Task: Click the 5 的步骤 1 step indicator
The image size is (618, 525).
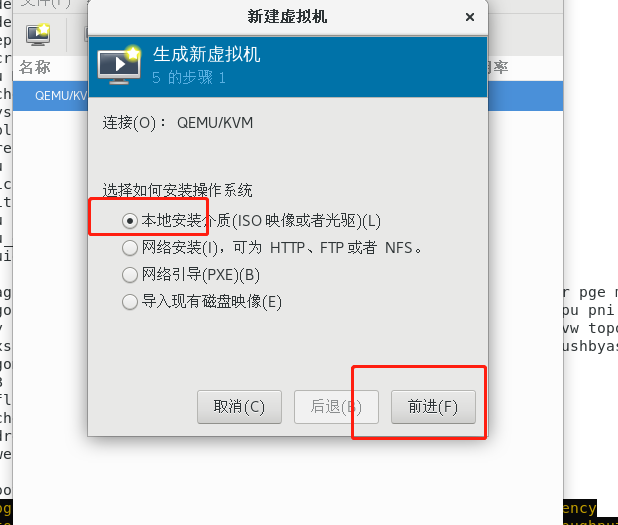Action: click(189, 78)
